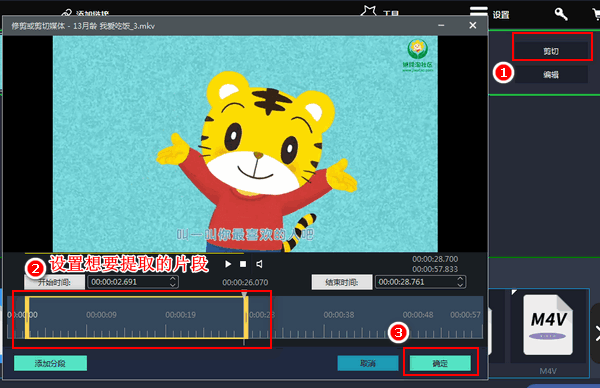Click timeline at the 00:00:38 mark
The image size is (600, 388).
tap(339, 315)
